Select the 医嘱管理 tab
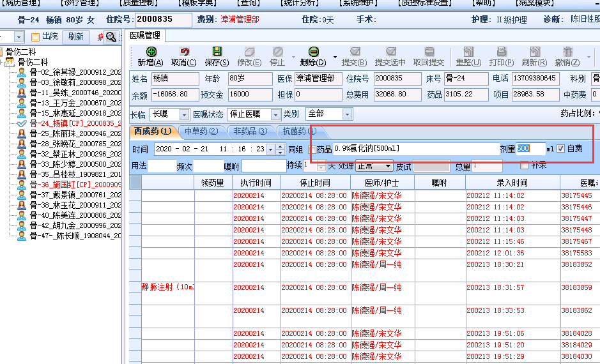 click(144, 36)
